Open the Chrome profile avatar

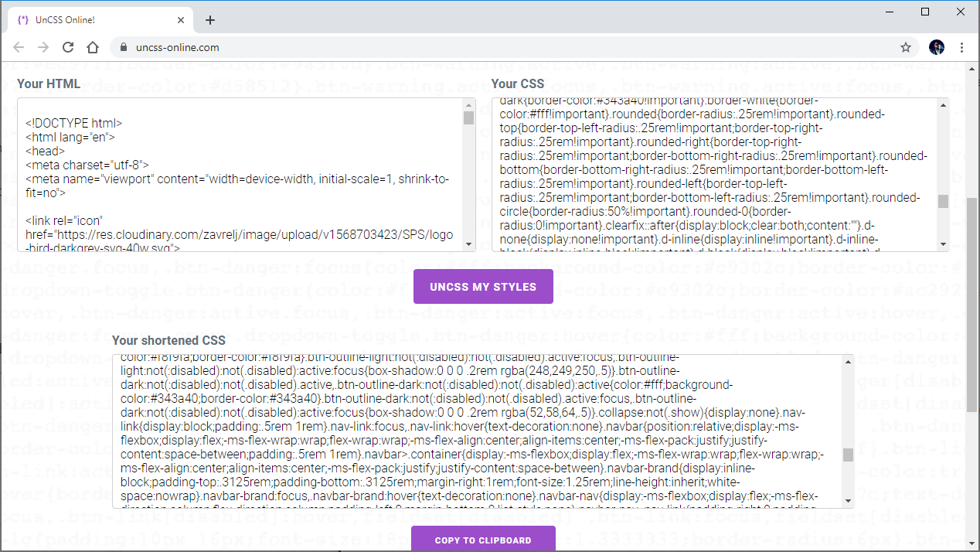[x=937, y=47]
